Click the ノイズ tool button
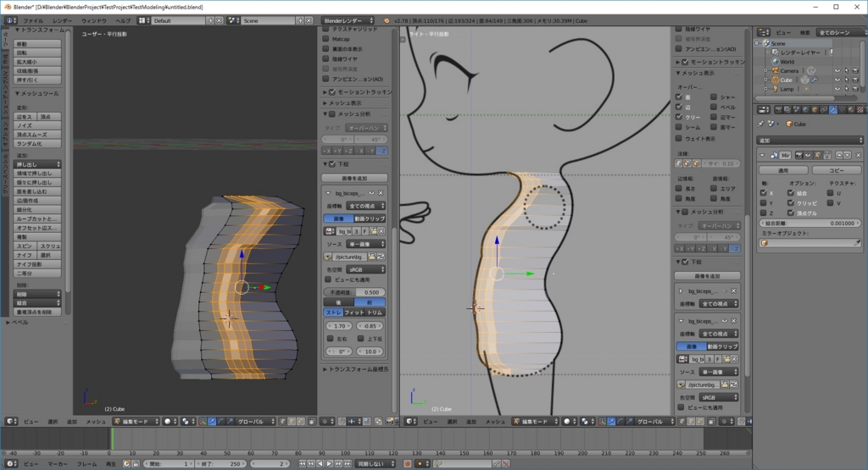 37,125
